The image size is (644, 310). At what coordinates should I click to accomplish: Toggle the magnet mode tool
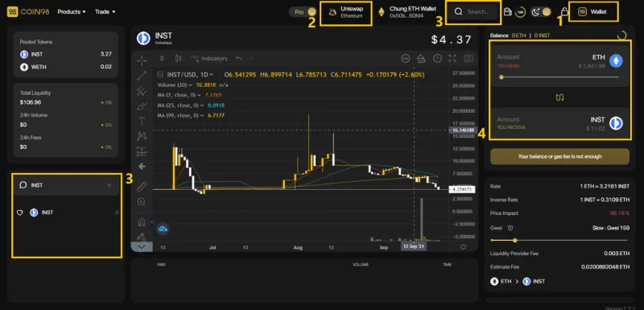142,222
